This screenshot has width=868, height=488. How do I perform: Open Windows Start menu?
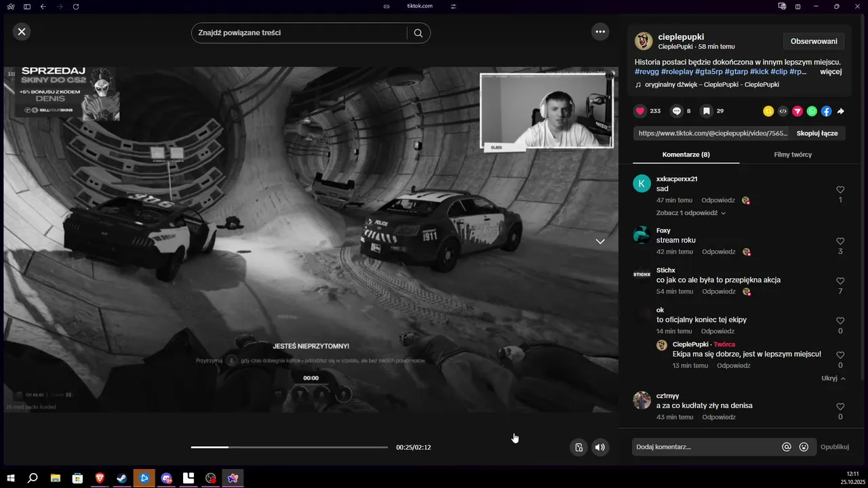pyautogui.click(x=10, y=478)
